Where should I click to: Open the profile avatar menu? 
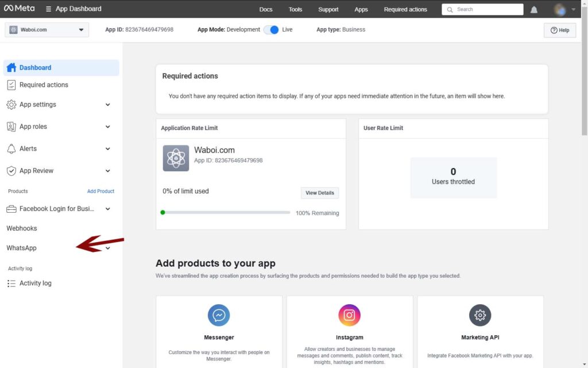pyautogui.click(x=560, y=9)
